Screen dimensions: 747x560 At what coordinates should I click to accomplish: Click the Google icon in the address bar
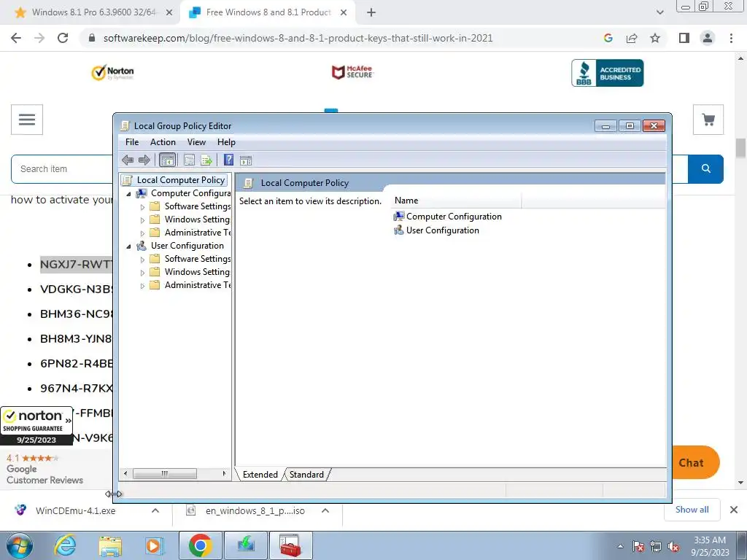pos(608,38)
